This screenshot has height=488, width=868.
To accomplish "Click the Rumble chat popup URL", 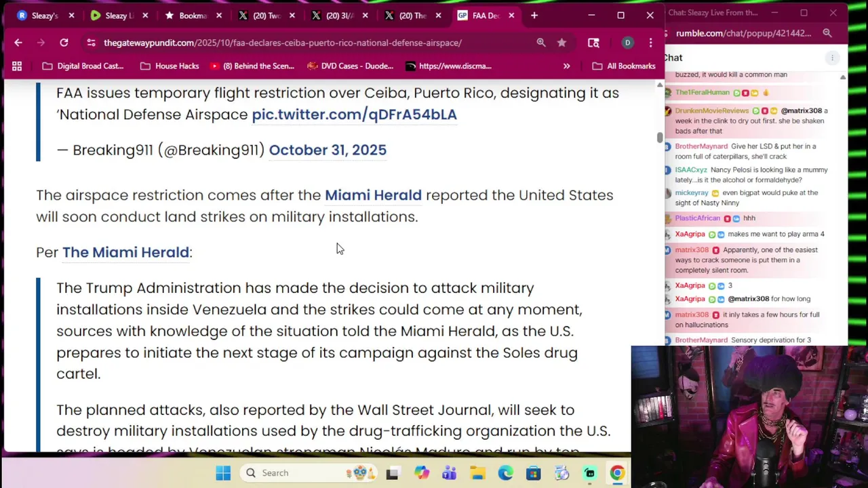I will 743,33.
